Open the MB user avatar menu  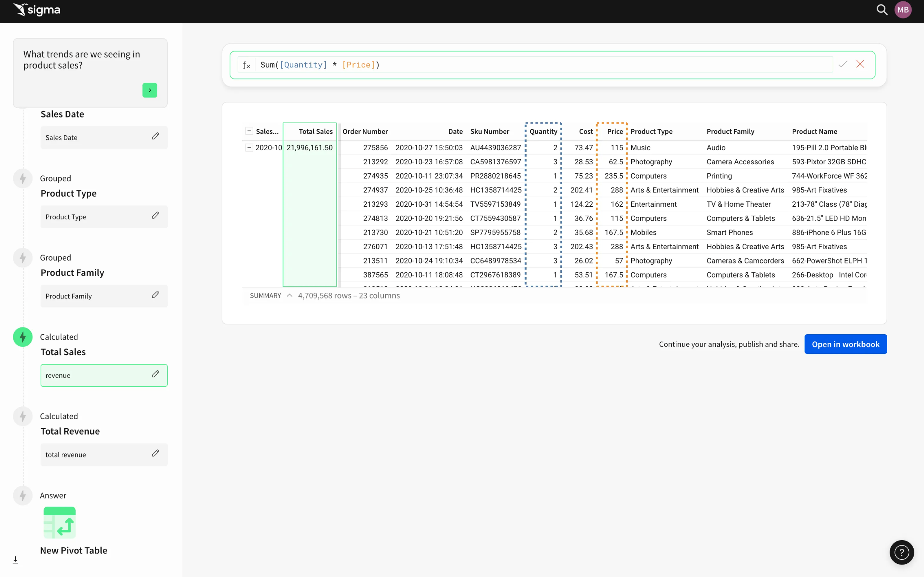pos(903,10)
